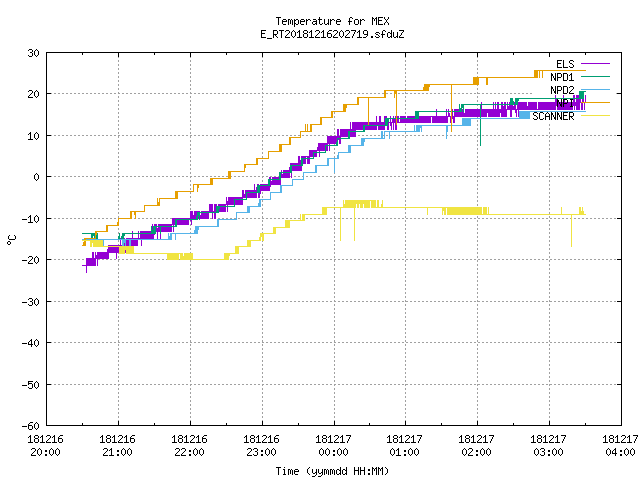
Task: Click the y-axis label 30
Action: [x=33, y=53]
